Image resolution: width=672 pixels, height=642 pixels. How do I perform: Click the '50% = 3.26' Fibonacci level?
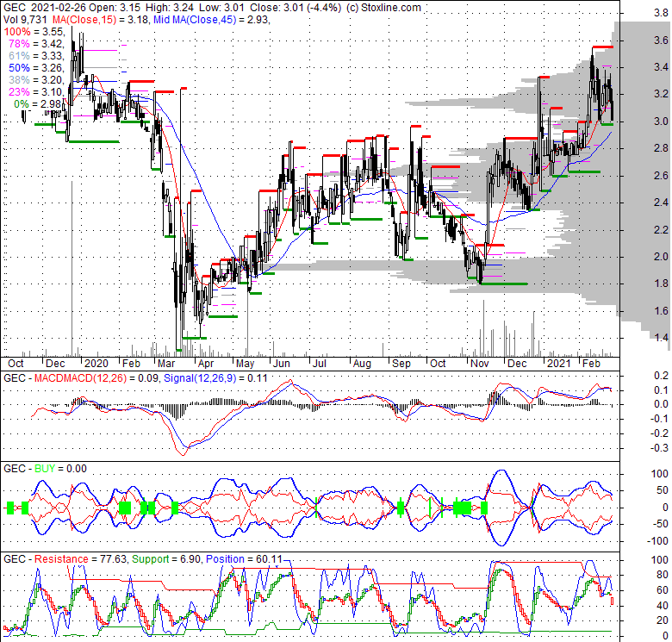(36, 68)
